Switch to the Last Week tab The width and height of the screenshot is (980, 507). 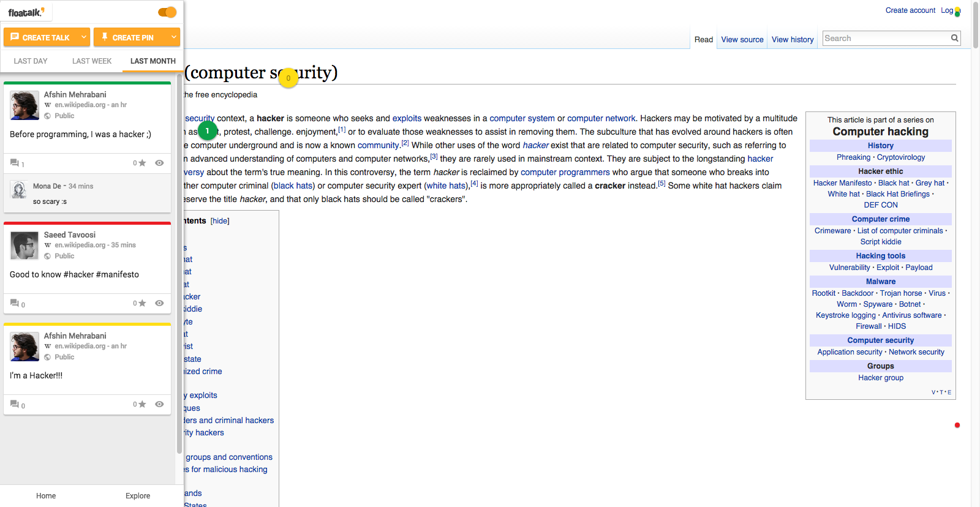pos(92,61)
